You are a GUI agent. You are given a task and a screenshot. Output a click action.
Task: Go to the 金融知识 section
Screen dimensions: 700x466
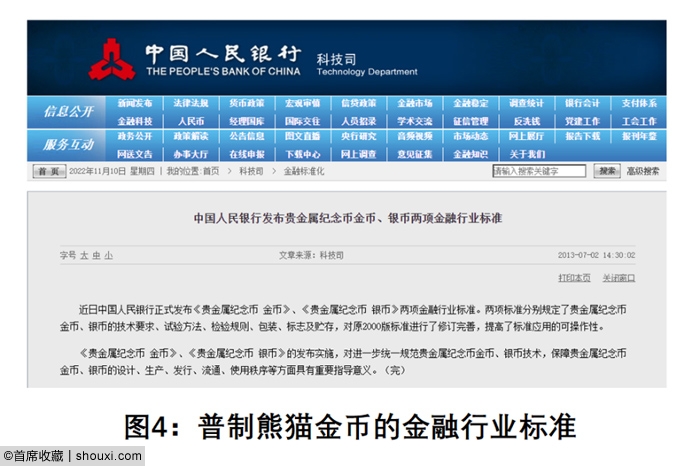[x=471, y=154]
